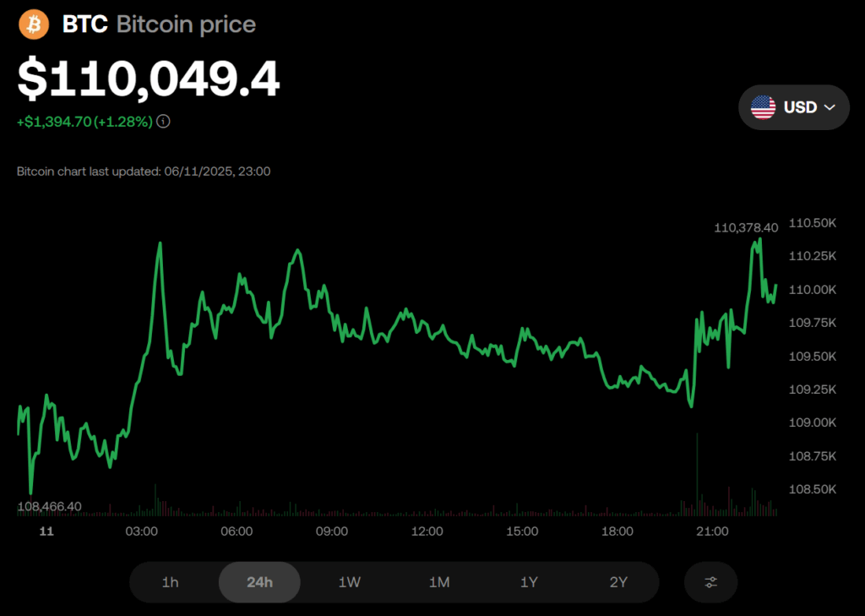Select the 1h time range tab
Viewport: 865px width, 616px height.
click(171, 582)
